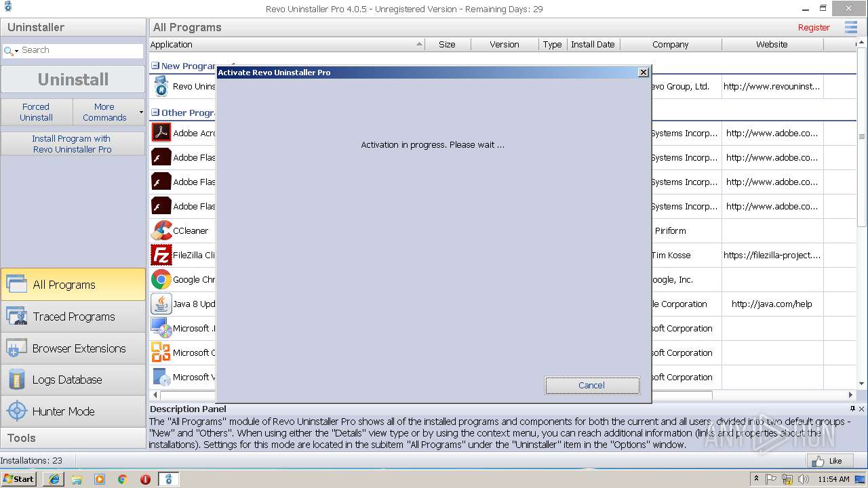Open Chrome from the taskbar
Image resolution: width=868 pixels, height=488 pixels.
122,479
